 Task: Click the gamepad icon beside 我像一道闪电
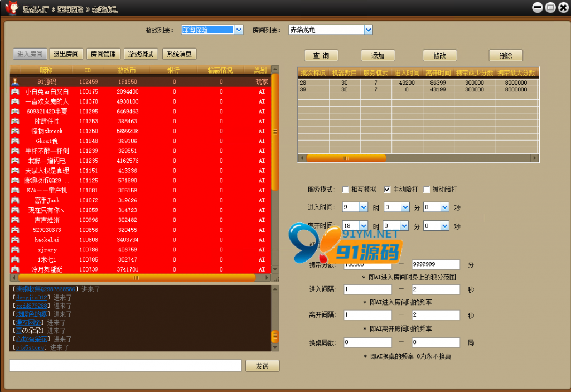[x=15, y=160]
